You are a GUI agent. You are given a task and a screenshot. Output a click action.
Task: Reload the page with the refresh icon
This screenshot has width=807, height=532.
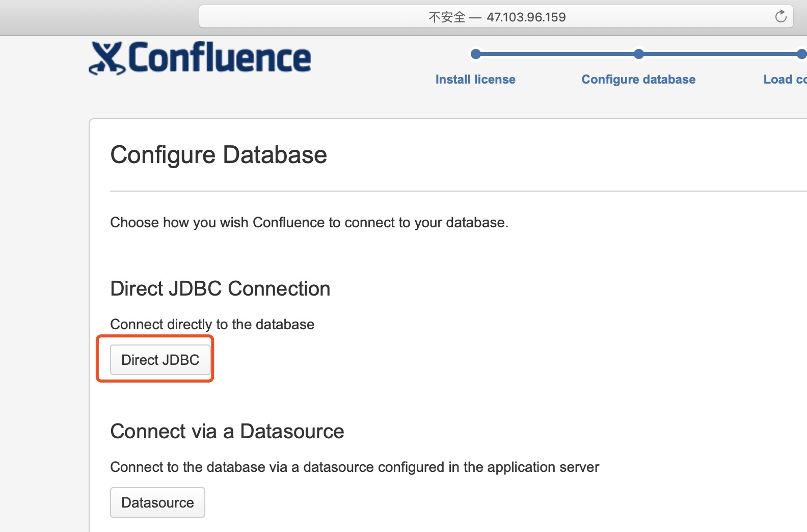781,17
